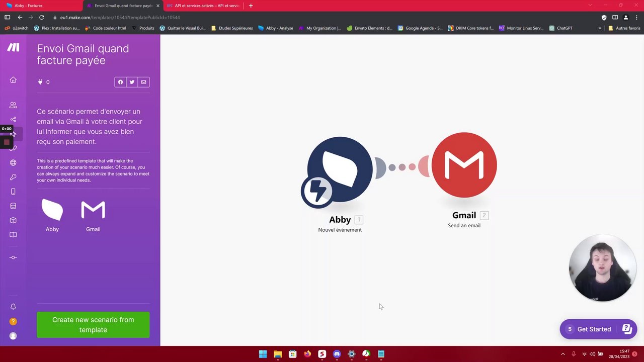
Task: Click module number 2 badge next to Gmail
Action: point(484,215)
